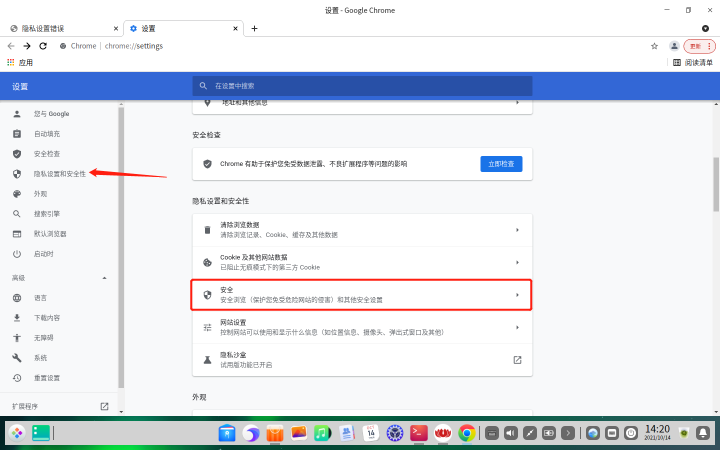Open the notification bell in system tray
720x450 pixels.
pyautogui.click(x=703, y=433)
